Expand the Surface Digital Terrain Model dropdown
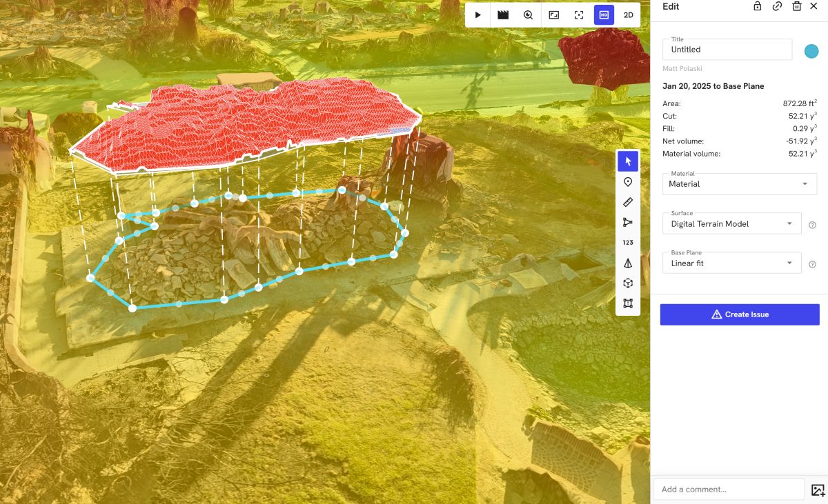The width and height of the screenshot is (828, 504). (x=731, y=223)
